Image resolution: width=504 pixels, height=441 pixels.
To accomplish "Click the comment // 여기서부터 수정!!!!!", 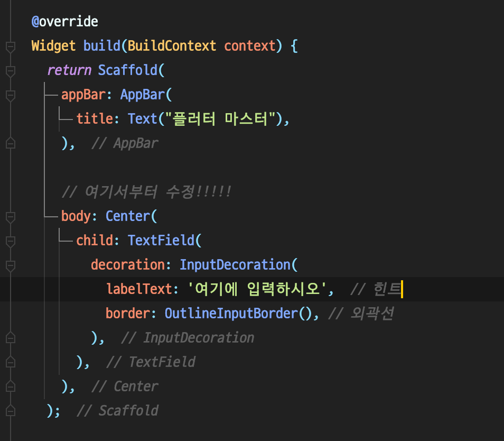I will click(146, 192).
